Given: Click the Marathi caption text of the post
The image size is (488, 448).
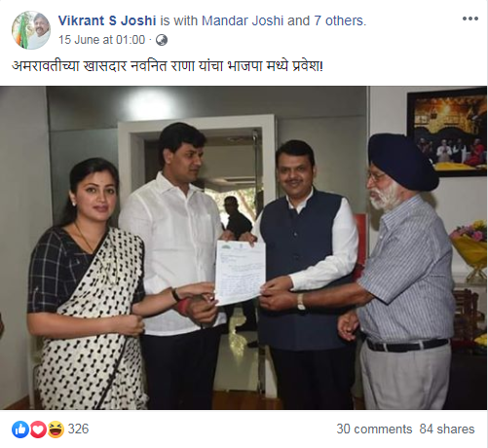Looking at the screenshot, I should pyautogui.click(x=168, y=66).
